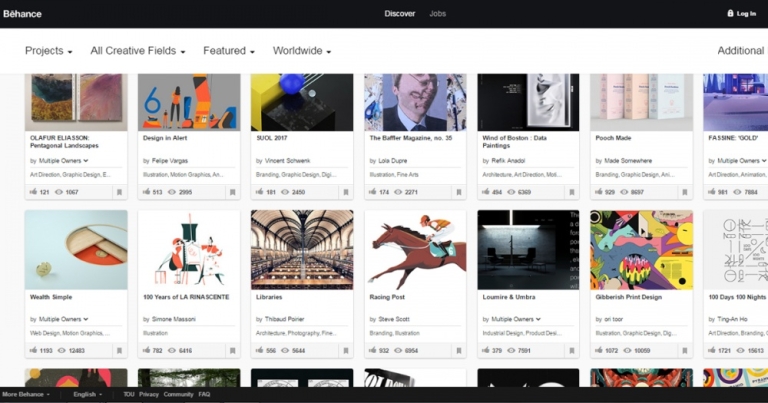Click the appreciate icon on Racing Post

372,350
